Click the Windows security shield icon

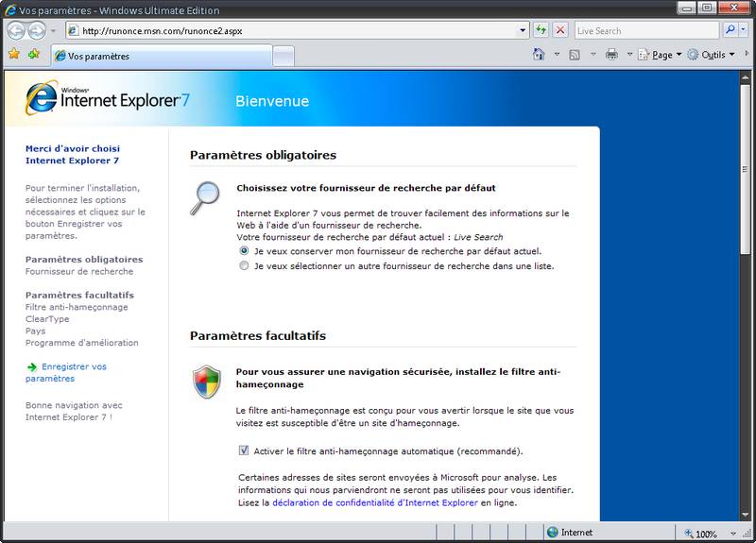[207, 382]
